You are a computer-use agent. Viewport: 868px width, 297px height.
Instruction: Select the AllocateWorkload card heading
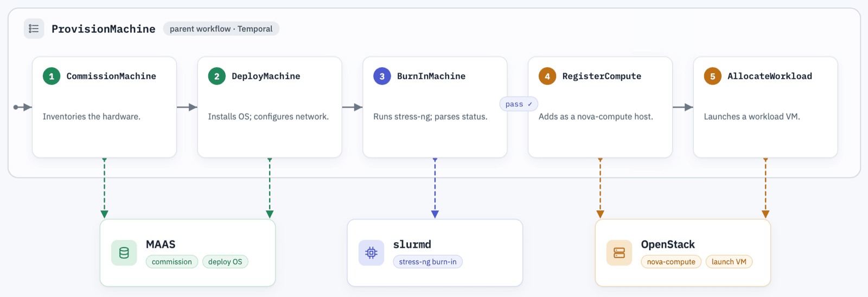point(769,77)
